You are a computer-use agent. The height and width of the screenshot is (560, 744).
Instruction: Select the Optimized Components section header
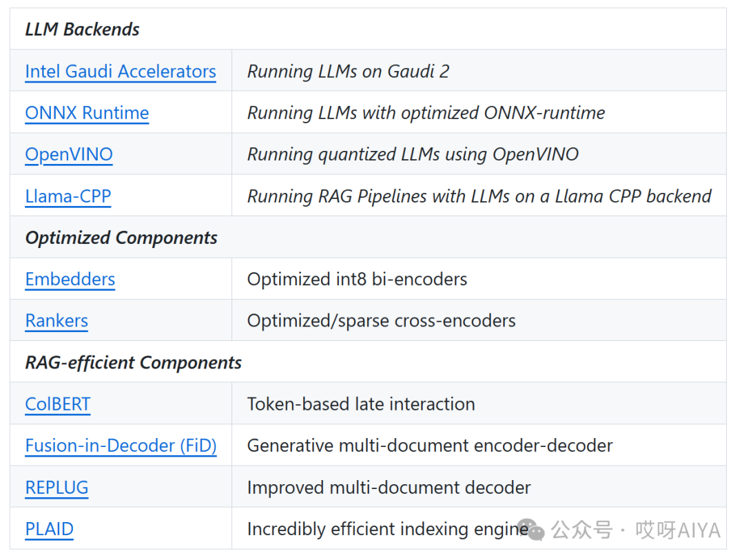tap(121, 238)
